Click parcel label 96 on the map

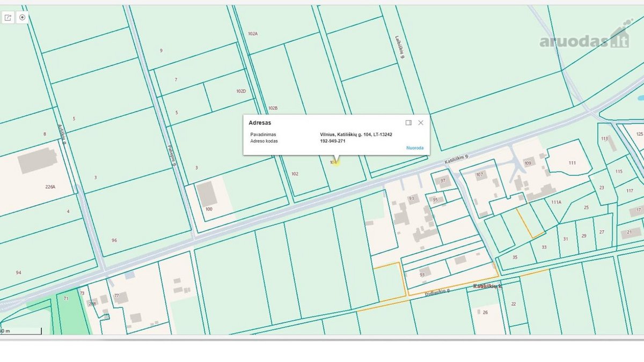click(114, 240)
